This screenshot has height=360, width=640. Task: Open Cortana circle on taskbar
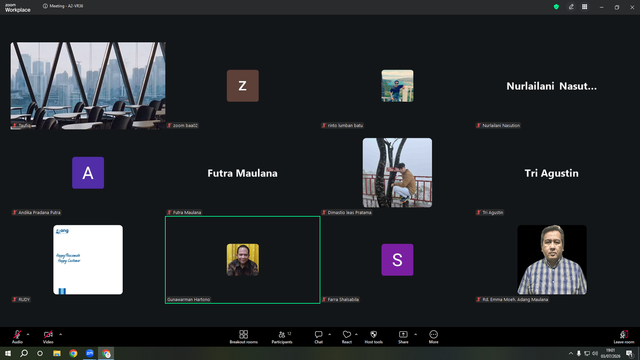coord(40,353)
